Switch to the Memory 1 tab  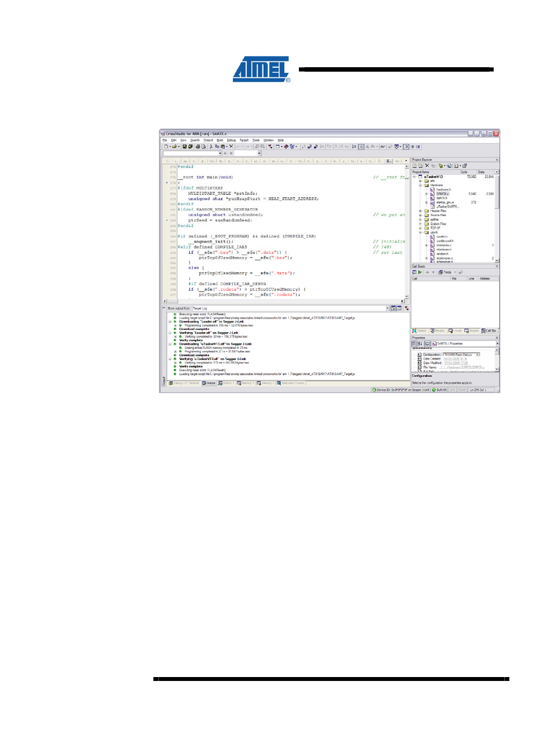(245, 383)
